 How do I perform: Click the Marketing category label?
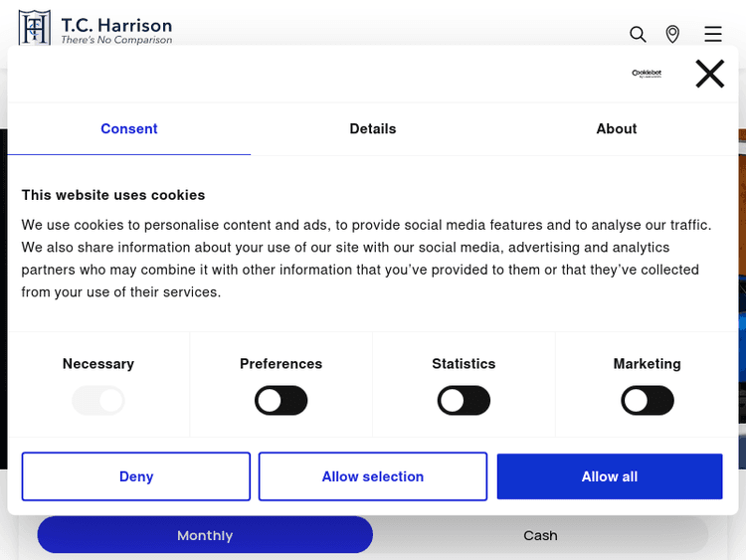coord(647,364)
